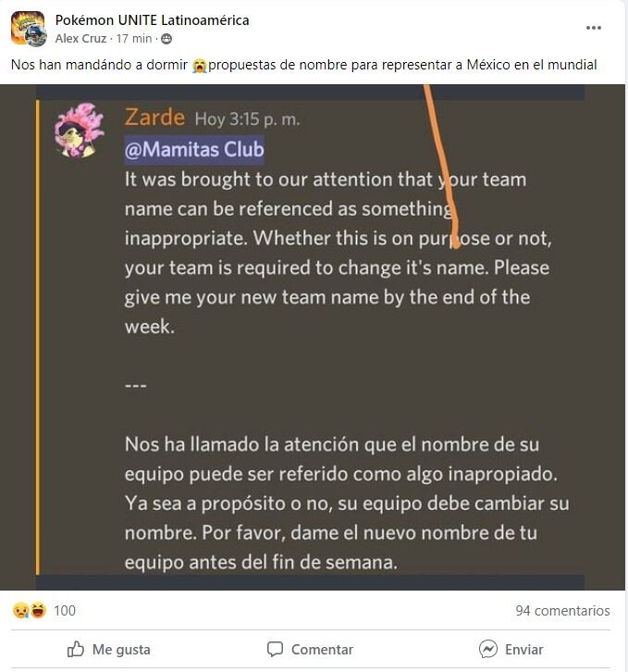
Task: Click the Comentar speech bubble icon
Action: click(275, 649)
